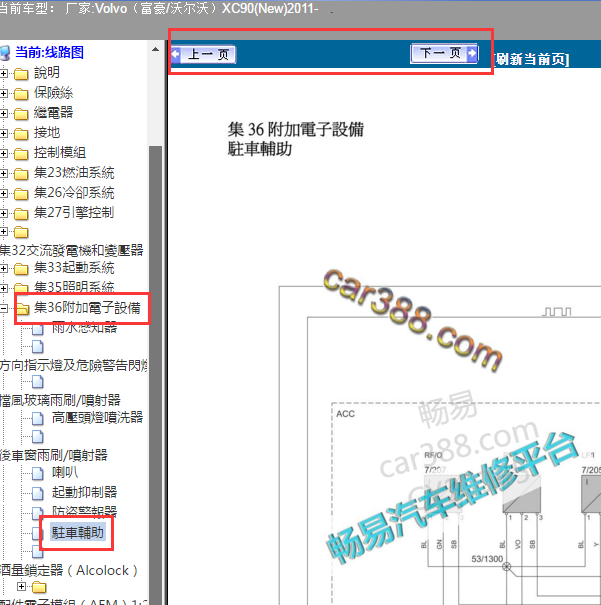Refresh current page via 刷新当前页 link
This screenshot has width=601, height=605.
pyautogui.click(x=531, y=59)
